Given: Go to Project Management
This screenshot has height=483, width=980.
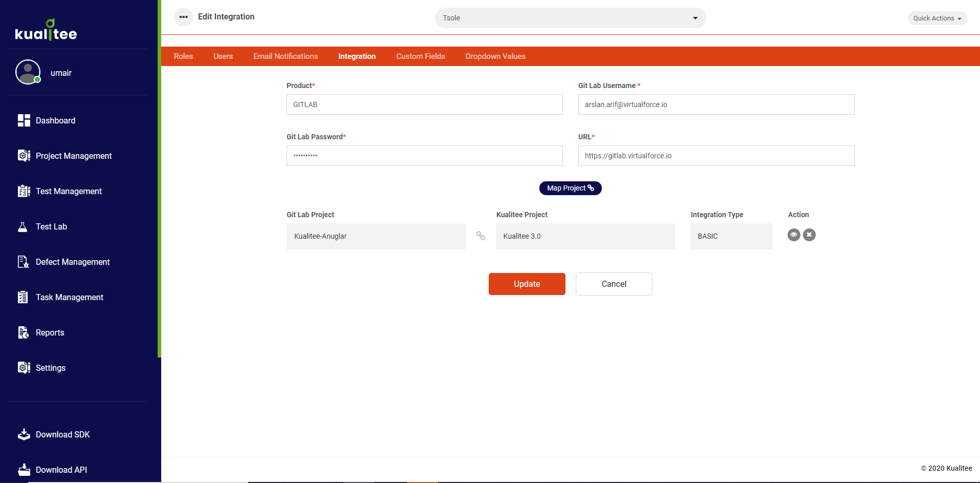Looking at the screenshot, I should pyautogui.click(x=74, y=156).
